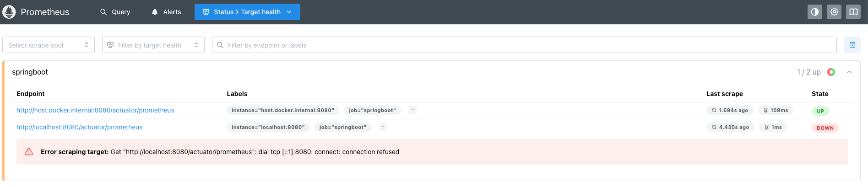868x187 pixels.
Task: Open the Filter by target health dropdown
Action: coord(153,45)
